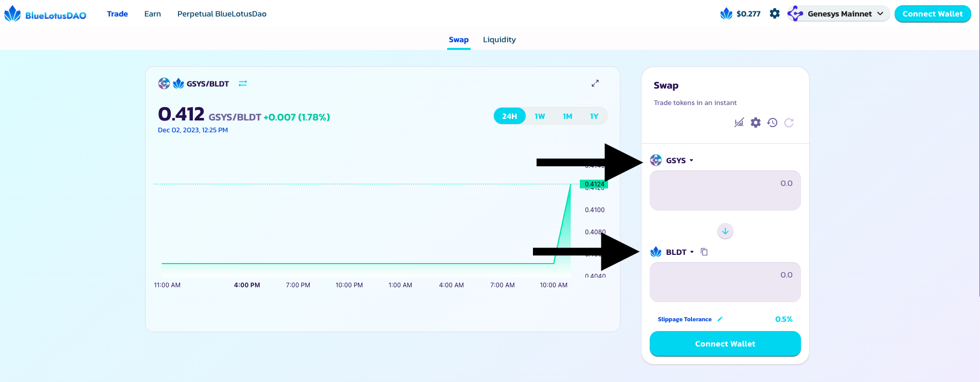Viewport: 980px width, 382px height.
Task: Open swap settings gear icon
Action: (x=756, y=123)
